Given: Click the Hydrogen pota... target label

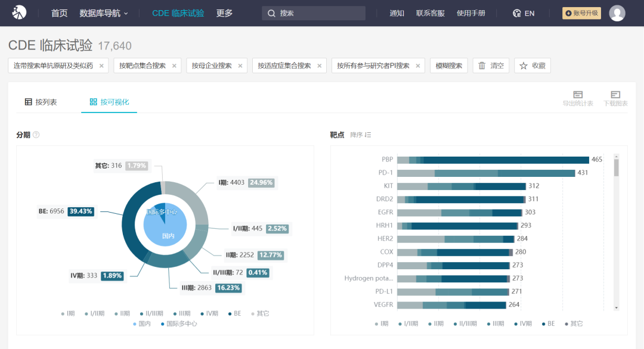Looking at the screenshot, I should pos(369,279).
